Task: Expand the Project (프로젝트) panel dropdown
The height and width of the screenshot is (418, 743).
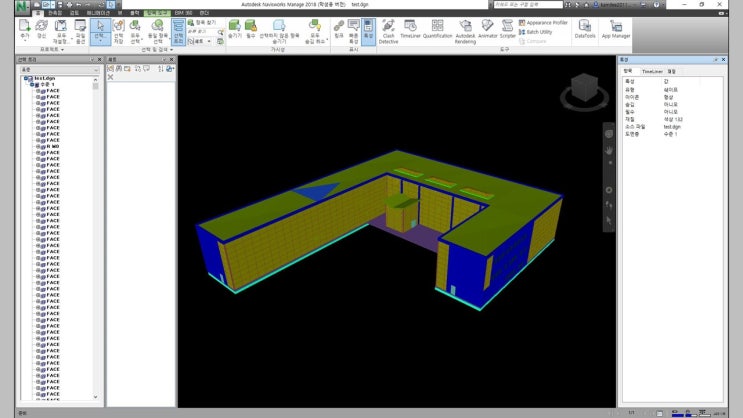Action: (x=52, y=49)
